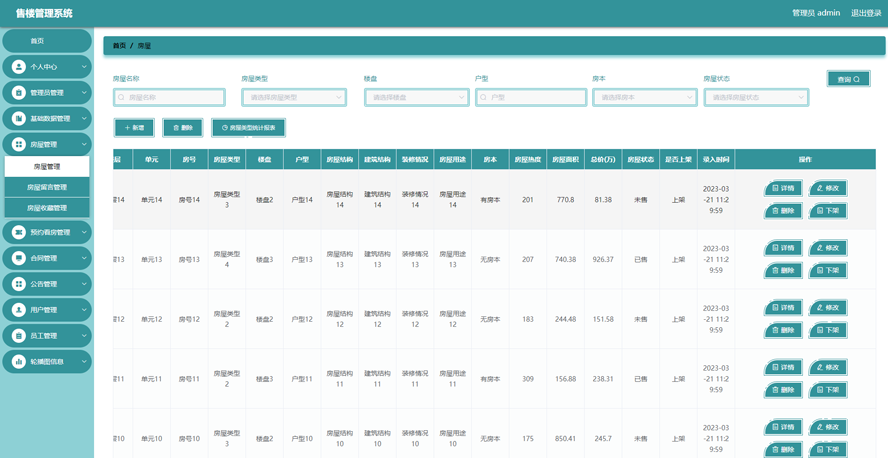The image size is (888, 458).
Task: Focus the 户型 input field
Action: click(531, 97)
